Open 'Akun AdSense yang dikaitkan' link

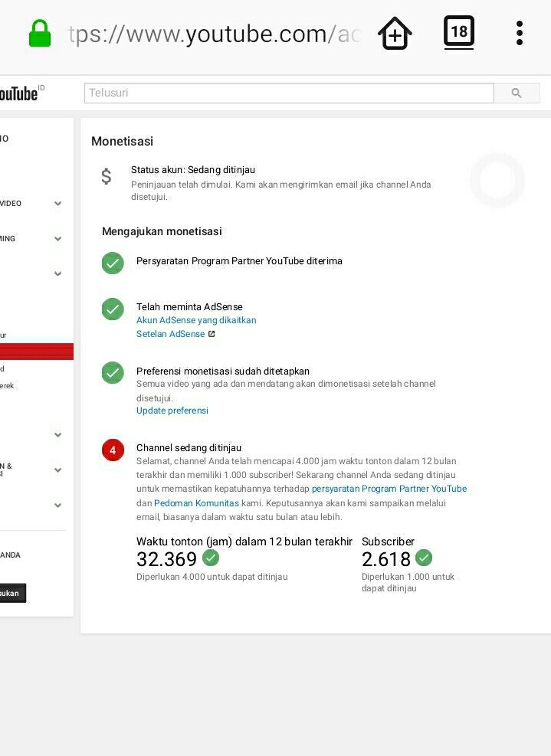coord(196,320)
